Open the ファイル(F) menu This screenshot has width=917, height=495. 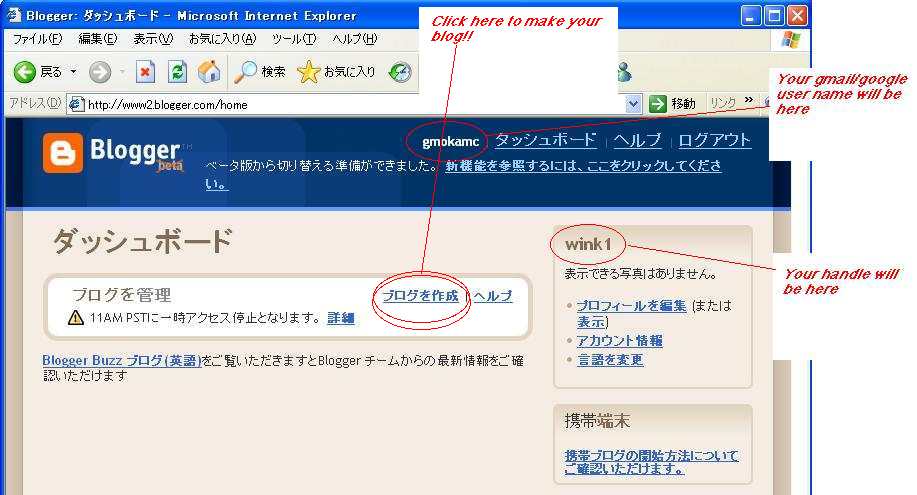[x=37, y=39]
